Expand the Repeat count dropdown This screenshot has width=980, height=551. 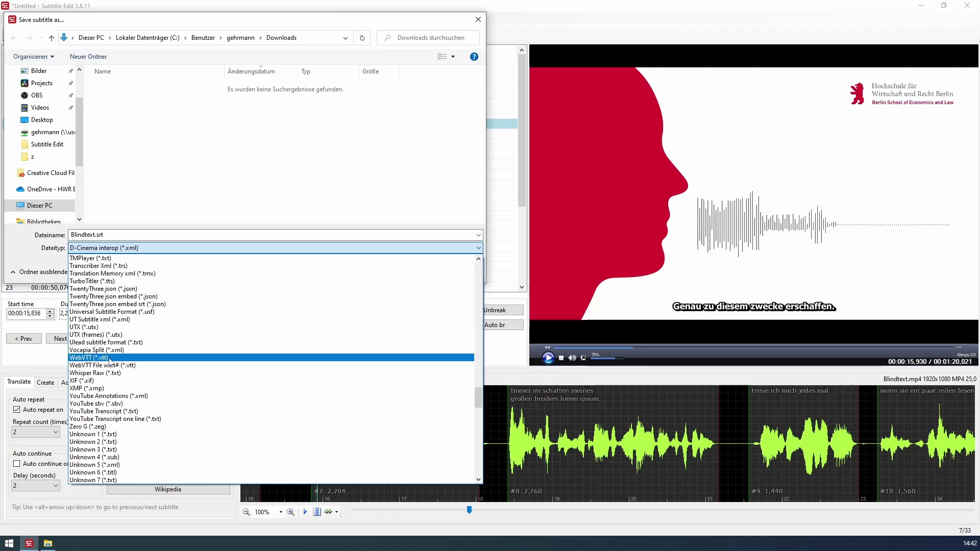pyautogui.click(x=55, y=432)
